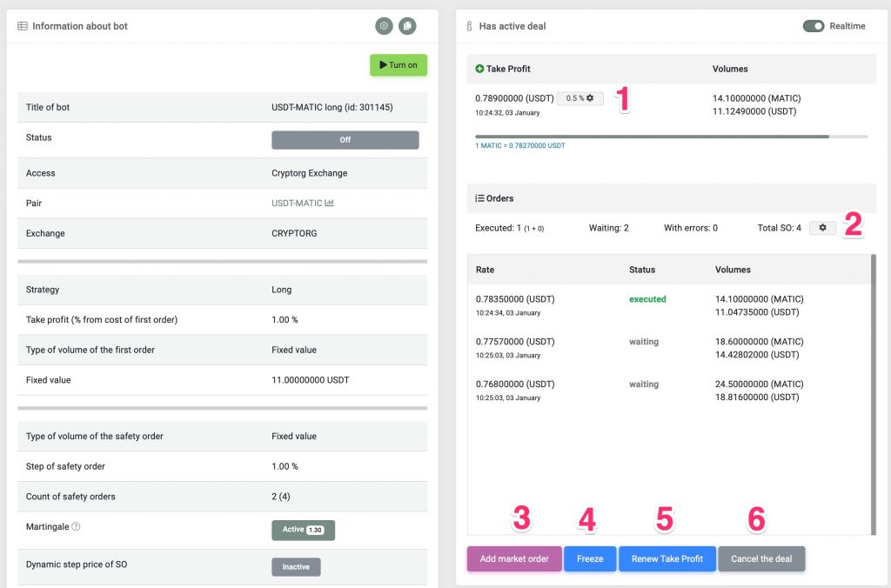891x588 pixels.
Task: Open the 0.5 % take profit settings
Action: [579, 98]
